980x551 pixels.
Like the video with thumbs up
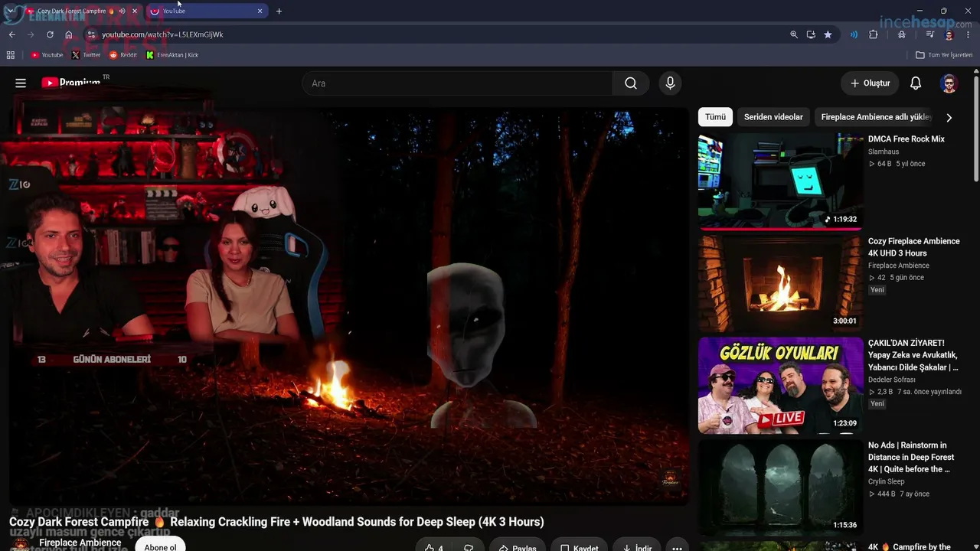tap(434, 546)
